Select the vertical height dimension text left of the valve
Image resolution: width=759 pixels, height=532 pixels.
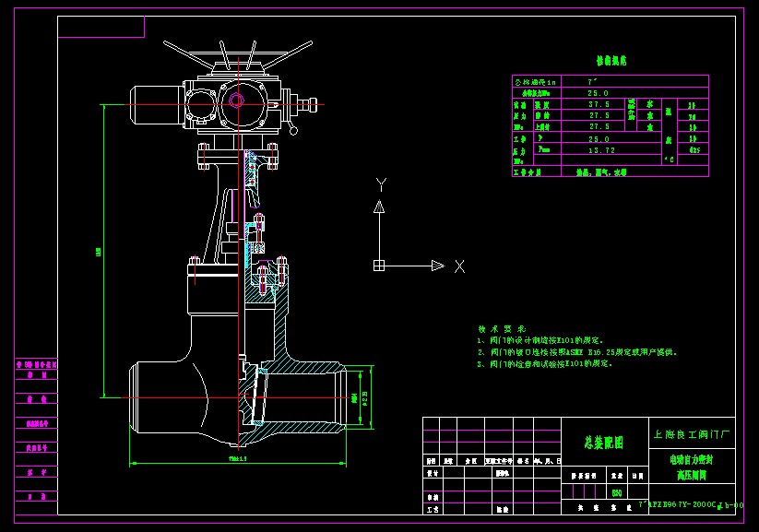(x=98, y=251)
